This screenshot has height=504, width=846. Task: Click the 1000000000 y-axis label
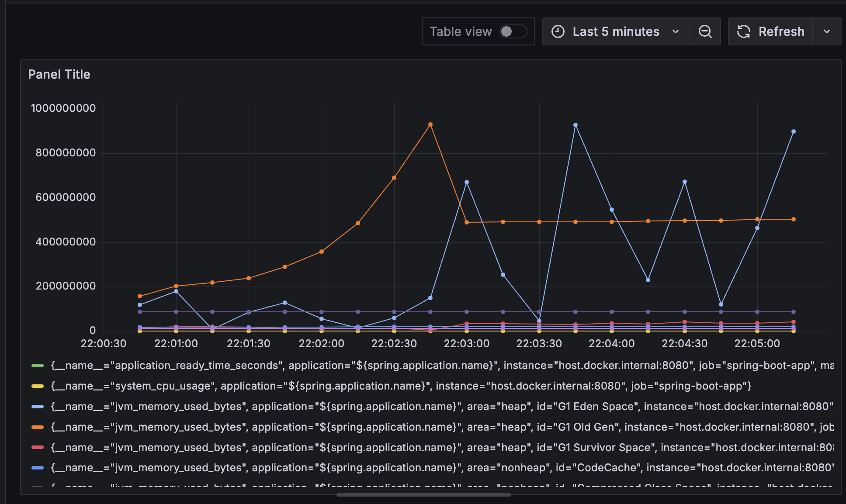63,108
